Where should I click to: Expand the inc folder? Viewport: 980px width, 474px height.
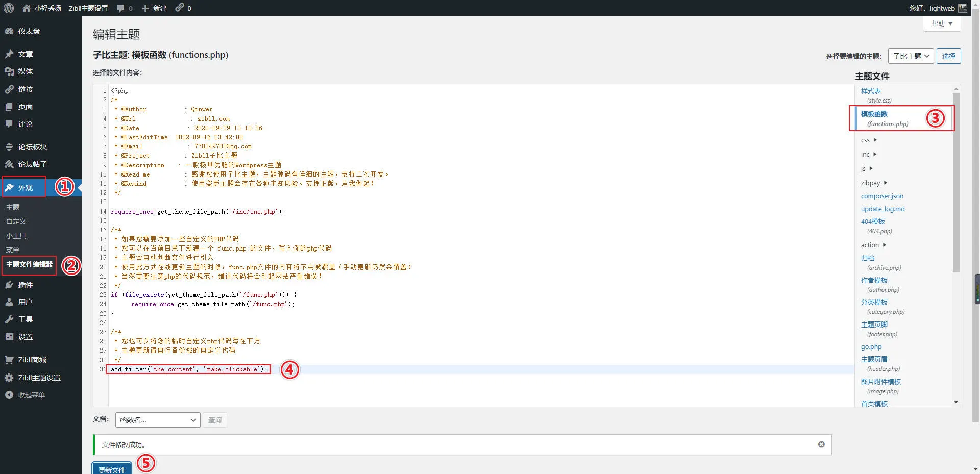coord(869,154)
